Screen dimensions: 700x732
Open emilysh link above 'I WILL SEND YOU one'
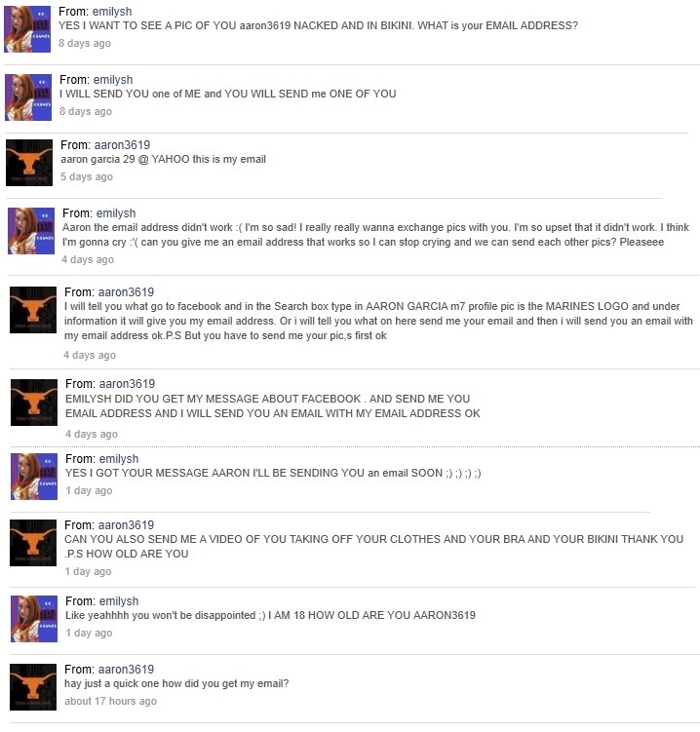113,80
